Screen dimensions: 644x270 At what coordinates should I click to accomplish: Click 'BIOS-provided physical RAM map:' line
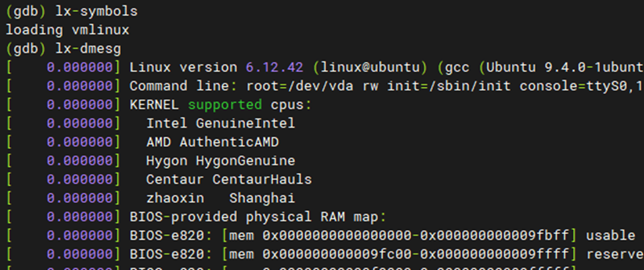(x=258, y=217)
